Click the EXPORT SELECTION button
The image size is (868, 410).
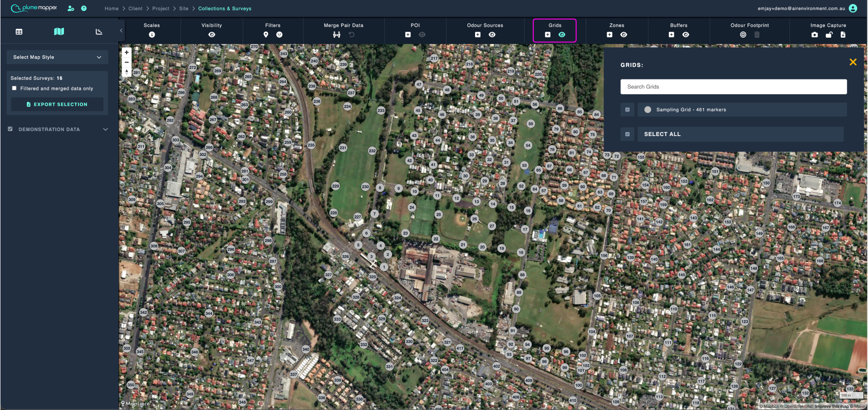(57, 104)
